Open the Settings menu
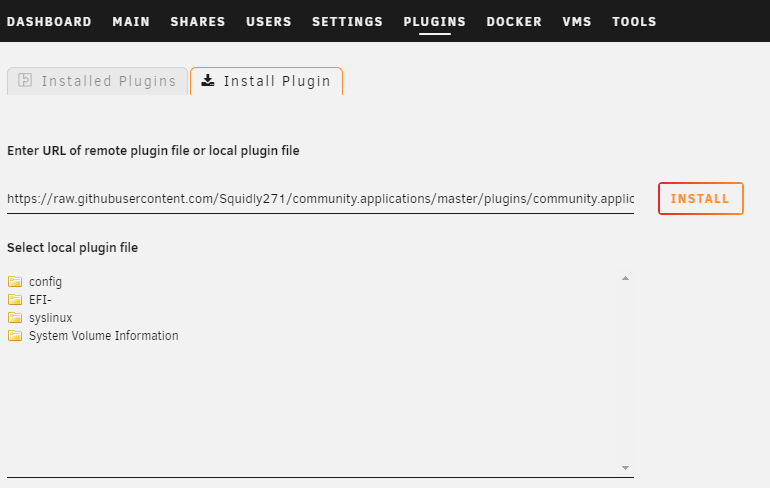770x488 pixels. 347,22
